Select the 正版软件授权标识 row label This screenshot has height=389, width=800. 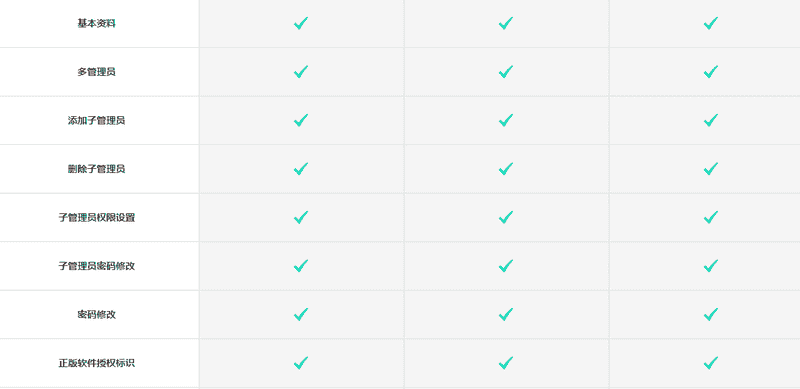coord(96,363)
